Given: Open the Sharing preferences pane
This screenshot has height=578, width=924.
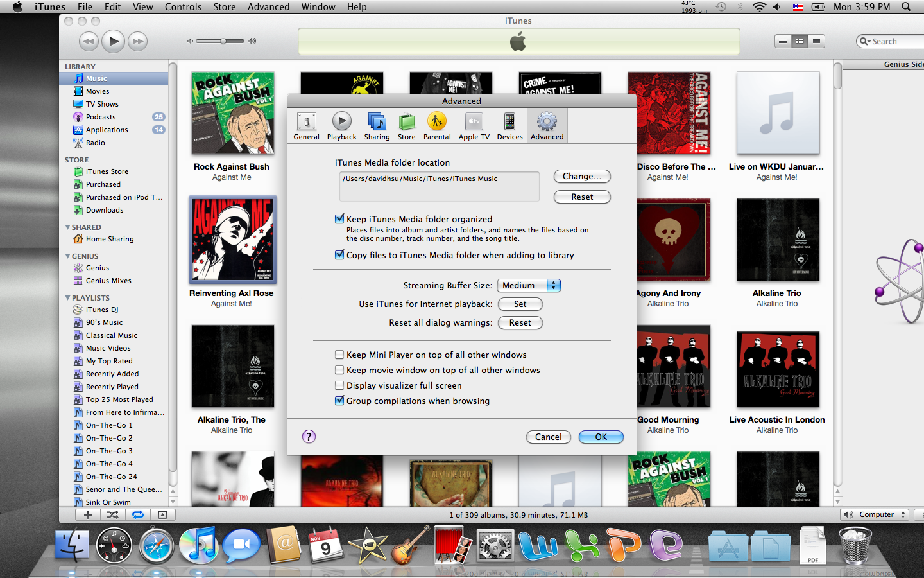Looking at the screenshot, I should click(x=377, y=126).
